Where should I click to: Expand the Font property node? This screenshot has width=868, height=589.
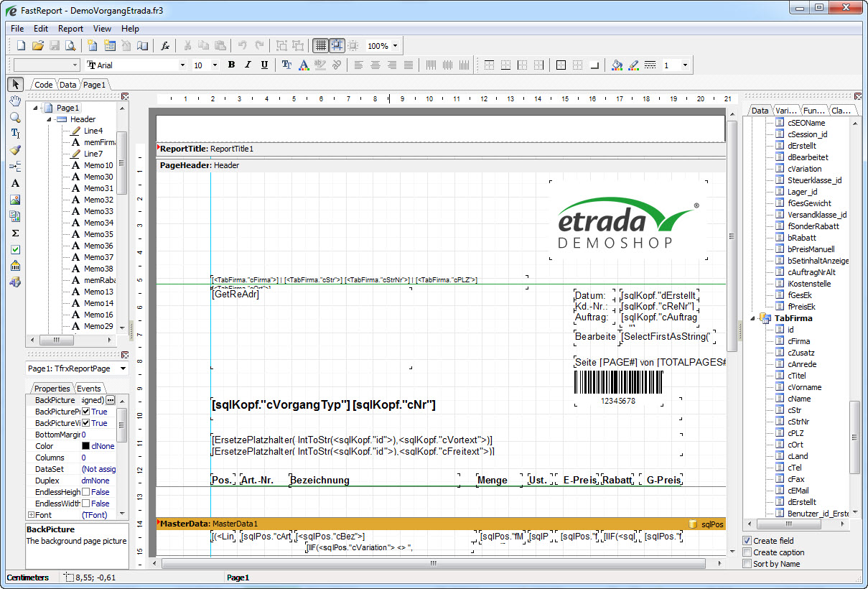pyautogui.click(x=31, y=515)
